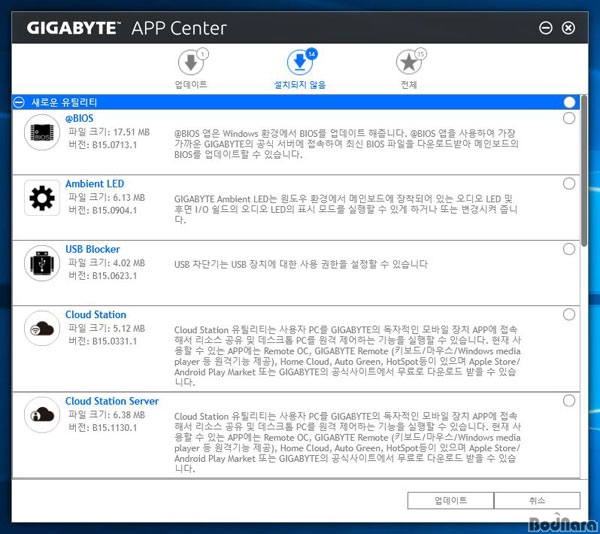This screenshot has width=600, height=534.
Task: Select the Ambient LED radio button
Action: pyautogui.click(x=569, y=184)
